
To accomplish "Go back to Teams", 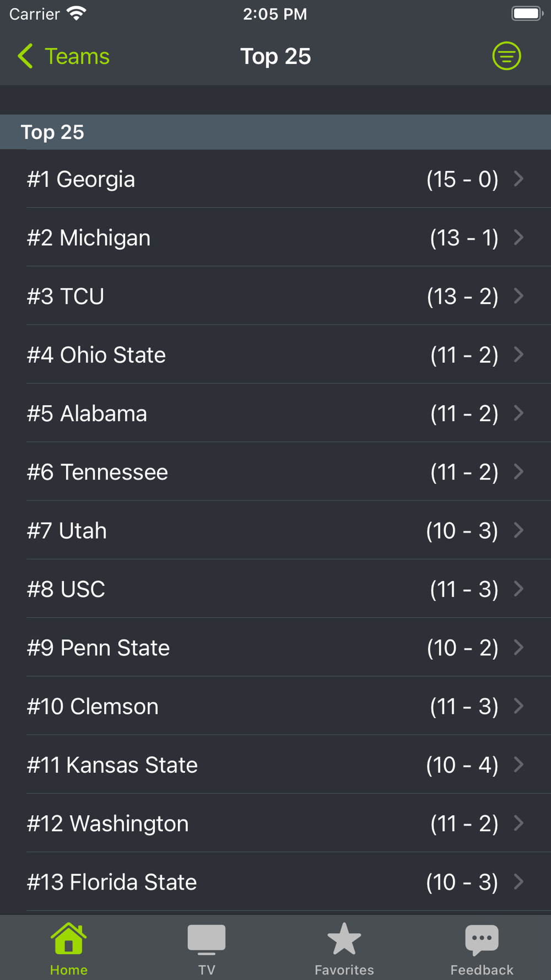I will pyautogui.click(x=77, y=56).
